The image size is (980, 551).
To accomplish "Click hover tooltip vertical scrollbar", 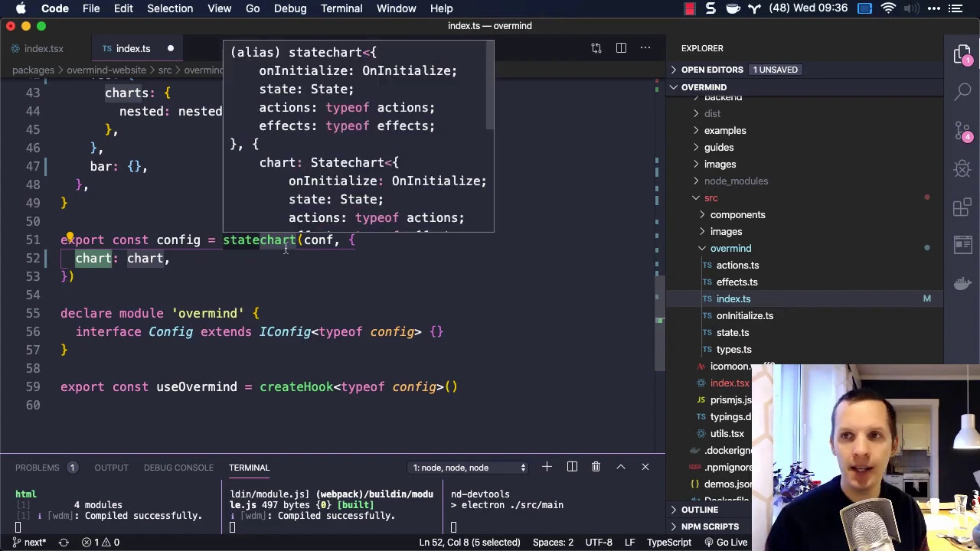I will 489,86.
